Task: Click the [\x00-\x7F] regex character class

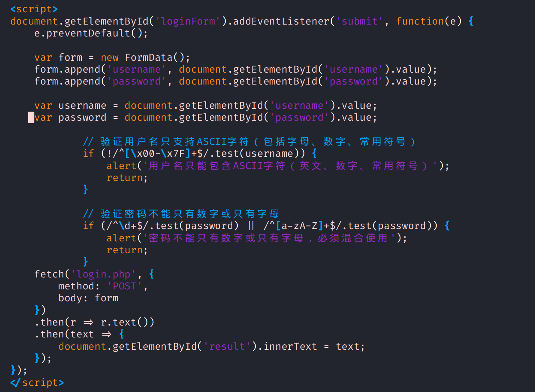Action: tap(158, 154)
